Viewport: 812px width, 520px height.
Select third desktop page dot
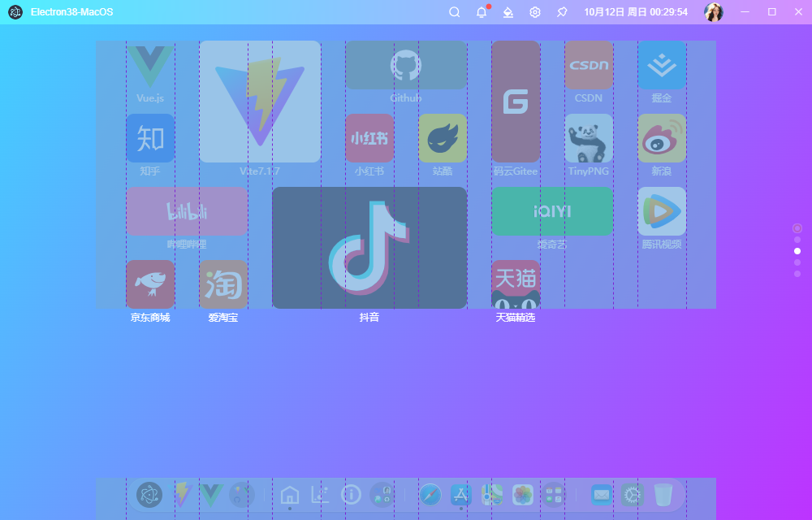[x=797, y=251]
